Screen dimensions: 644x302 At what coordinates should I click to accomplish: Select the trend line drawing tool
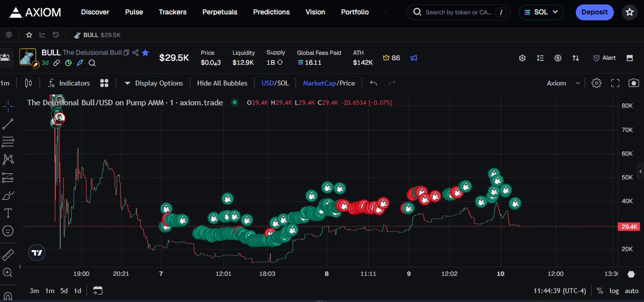point(8,124)
